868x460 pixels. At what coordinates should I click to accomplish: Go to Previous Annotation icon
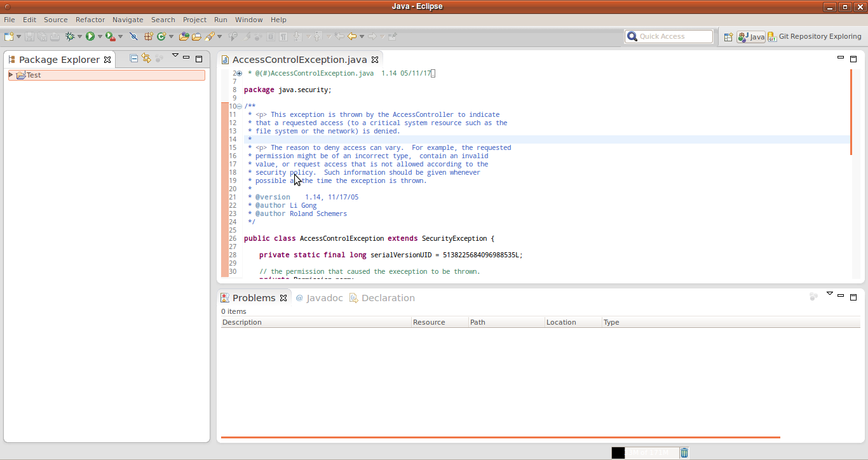pos(317,36)
